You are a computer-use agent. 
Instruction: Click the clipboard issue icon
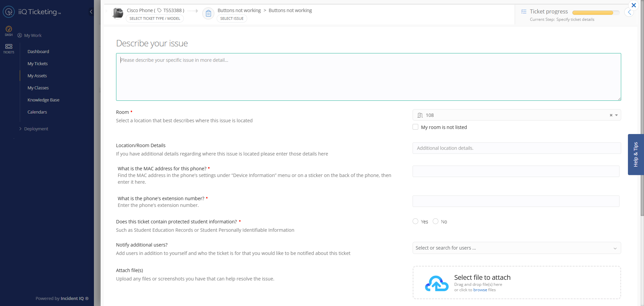click(x=208, y=13)
